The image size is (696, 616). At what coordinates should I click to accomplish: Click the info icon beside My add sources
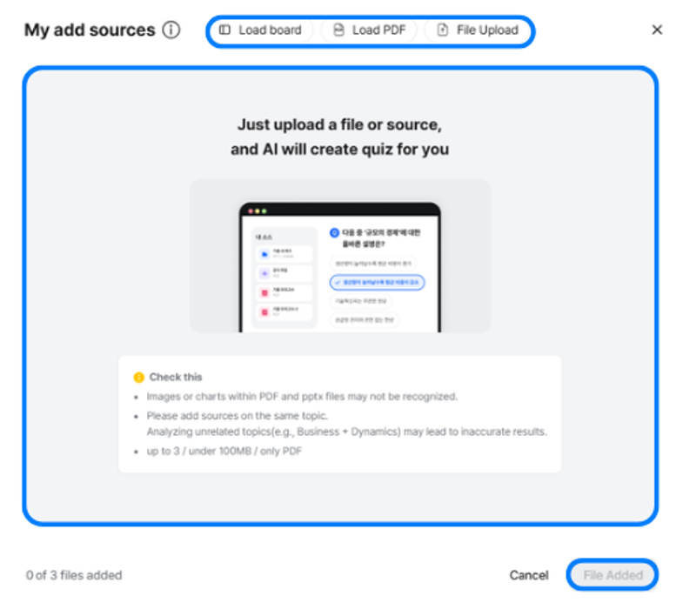click(171, 30)
